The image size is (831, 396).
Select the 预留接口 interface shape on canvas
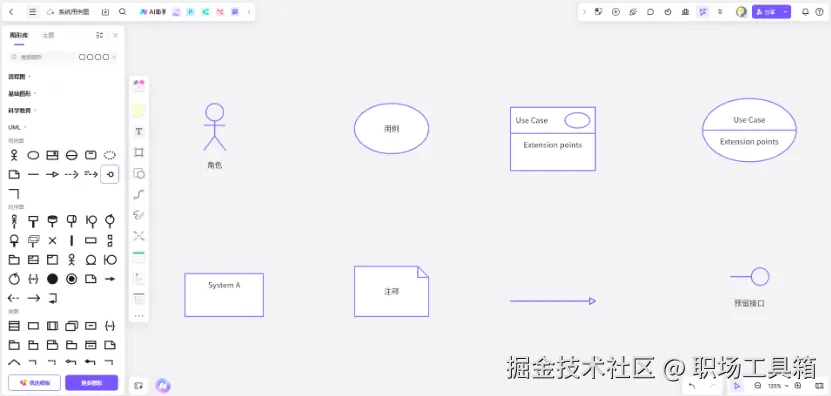[x=749, y=288]
